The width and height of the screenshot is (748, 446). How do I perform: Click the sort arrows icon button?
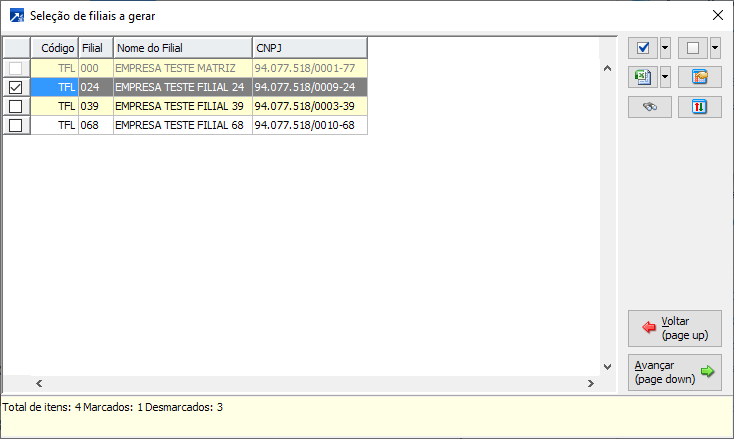[x=700, y=107]
